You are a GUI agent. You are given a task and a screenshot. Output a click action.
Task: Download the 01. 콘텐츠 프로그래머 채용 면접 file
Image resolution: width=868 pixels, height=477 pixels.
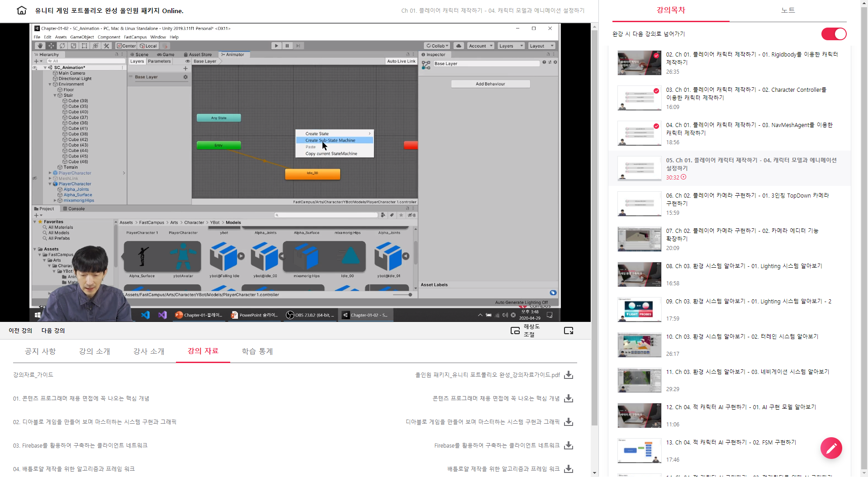569,398
